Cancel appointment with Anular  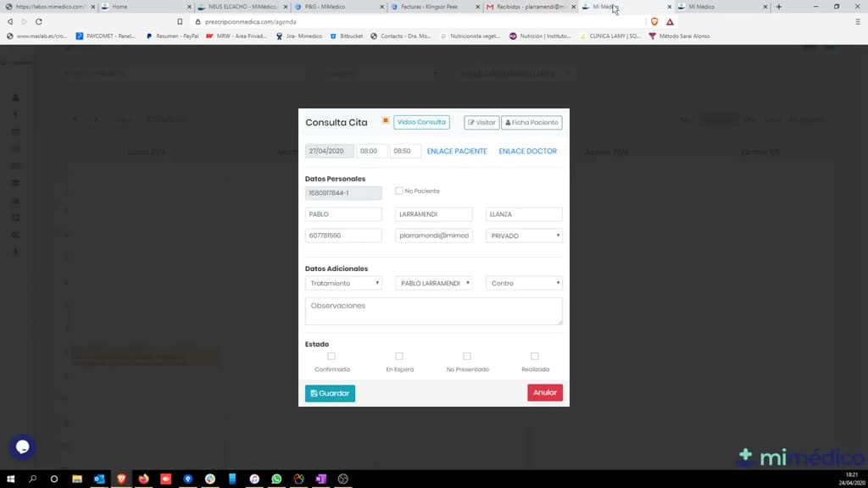[x=545, y=393]
